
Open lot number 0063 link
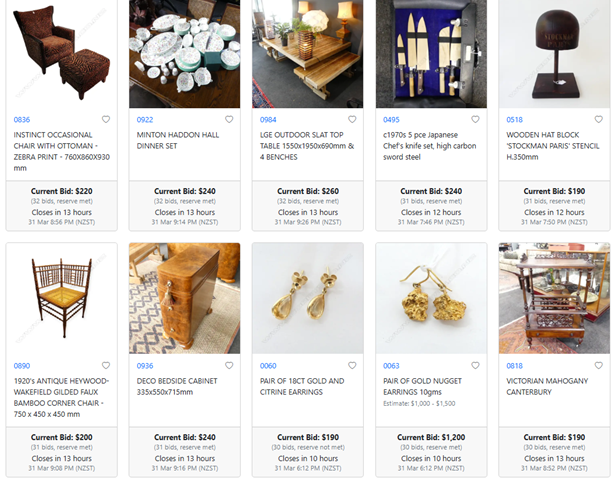(x=391, y=366)
